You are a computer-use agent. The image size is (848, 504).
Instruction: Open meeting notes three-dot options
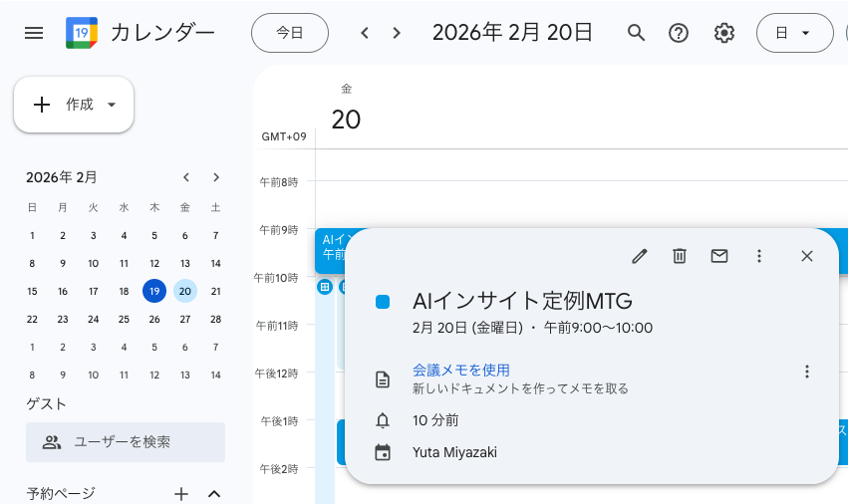point(807,372)
